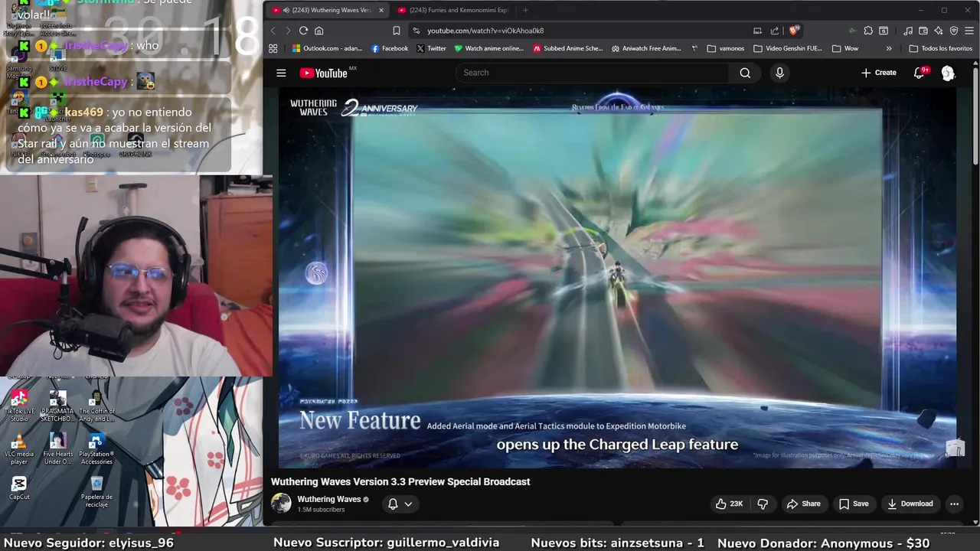The height and width of the screenshot is (551, 980).
Task: Open PRAGMATA SKETCHBOOK desktop shortcut
Action: pyautogui.click(x=58, y=406)
